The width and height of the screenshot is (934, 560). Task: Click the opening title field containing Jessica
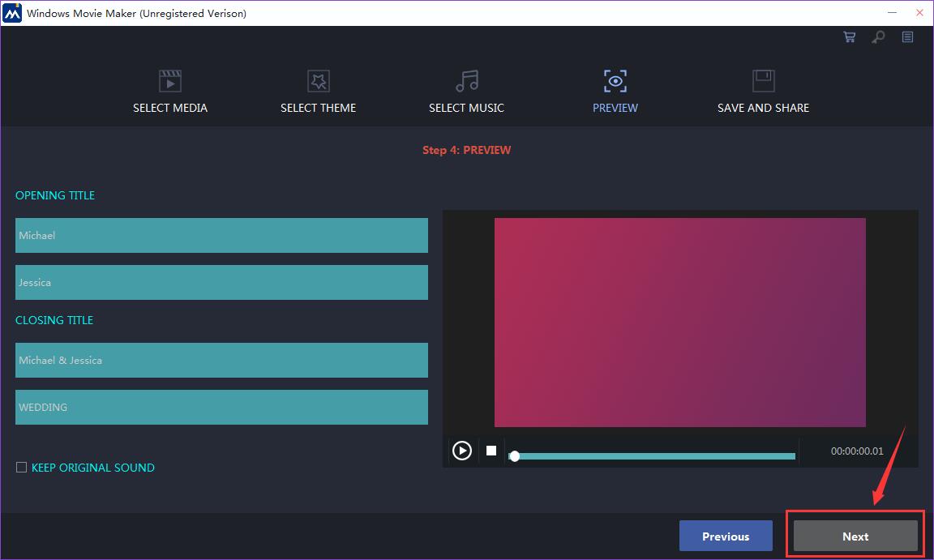[x=221, y=282]
